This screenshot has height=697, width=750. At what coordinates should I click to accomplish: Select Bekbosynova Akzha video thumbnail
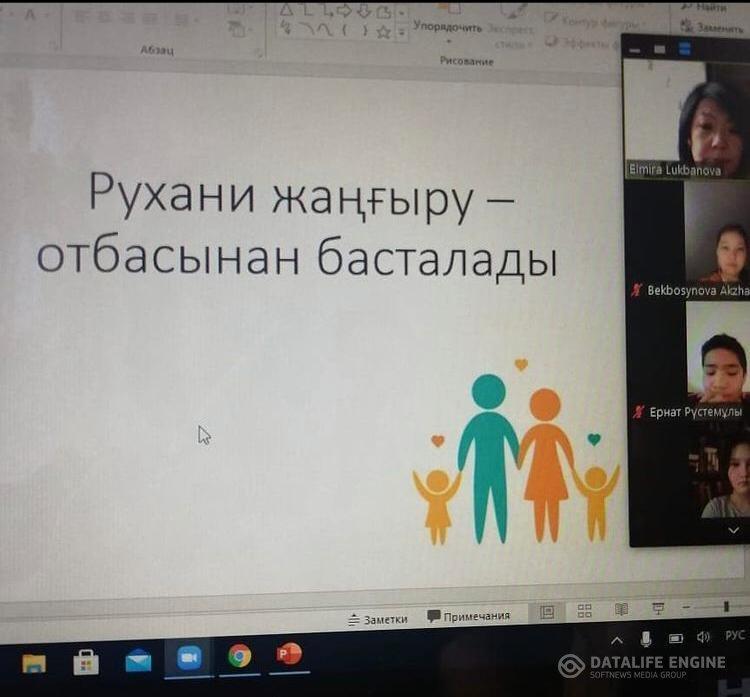click(689, 240)
